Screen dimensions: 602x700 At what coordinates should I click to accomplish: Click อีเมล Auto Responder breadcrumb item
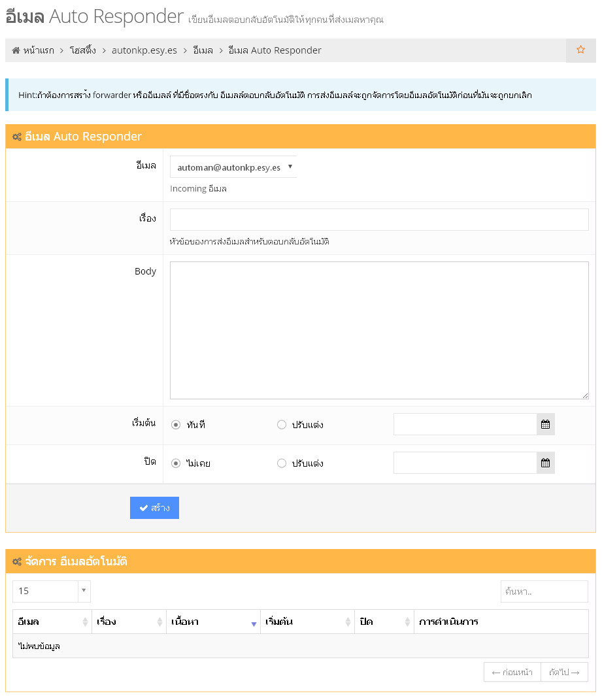pyautogui.click(x=275, y=50)
